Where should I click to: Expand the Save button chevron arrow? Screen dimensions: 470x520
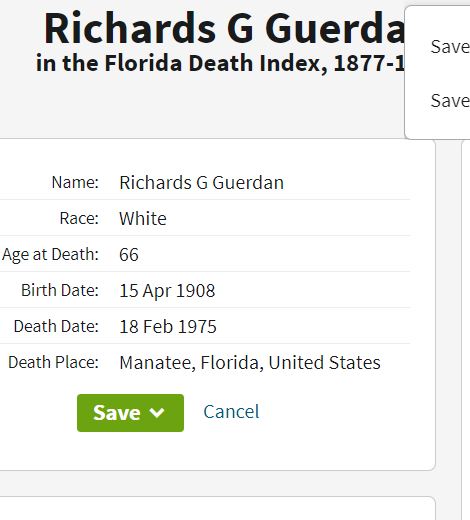point(157,413)
